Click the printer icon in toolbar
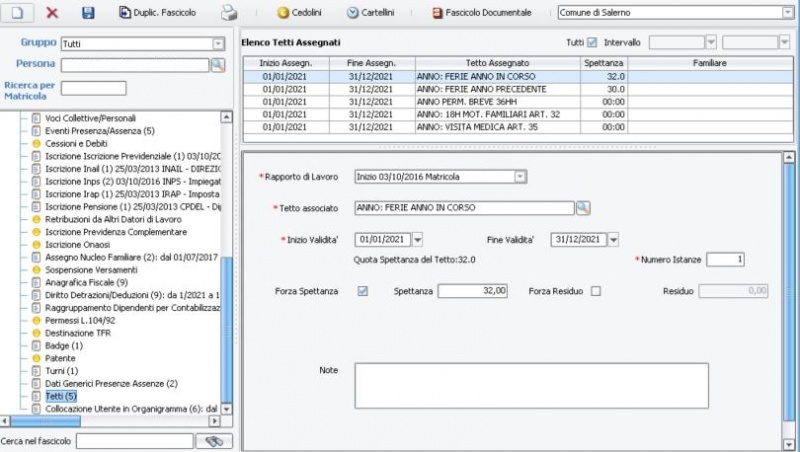Image resolution: width=800 pixels, height=452 pixels. [x=229, y=13]
